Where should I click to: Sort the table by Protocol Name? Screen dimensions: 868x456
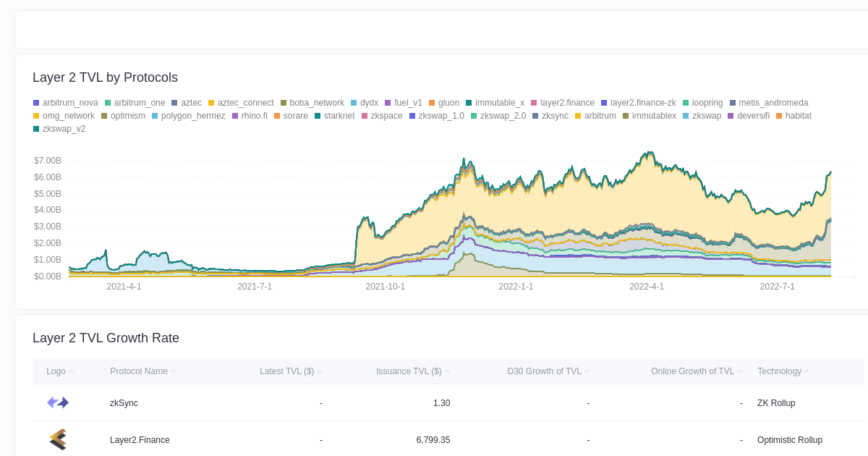click(139, 371)
